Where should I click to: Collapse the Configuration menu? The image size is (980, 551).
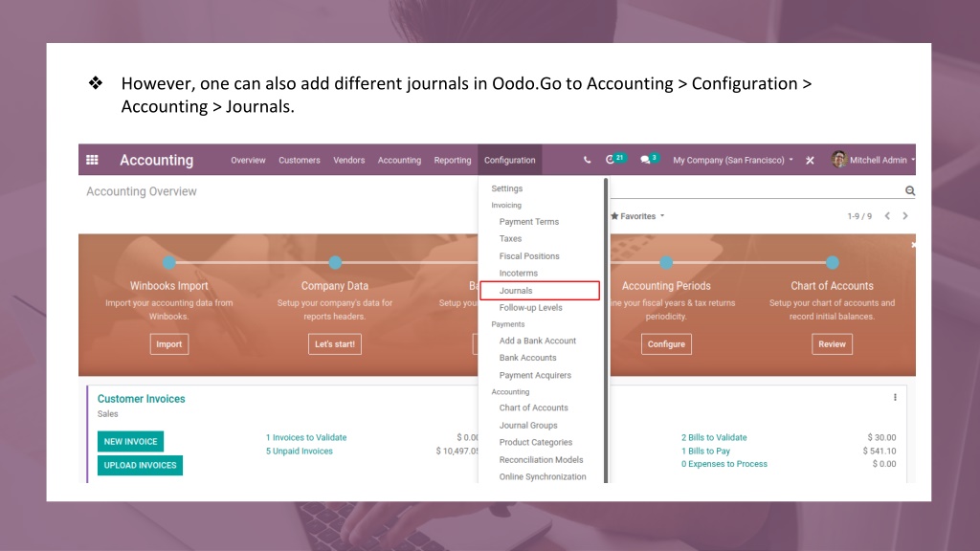coord(510,160)
